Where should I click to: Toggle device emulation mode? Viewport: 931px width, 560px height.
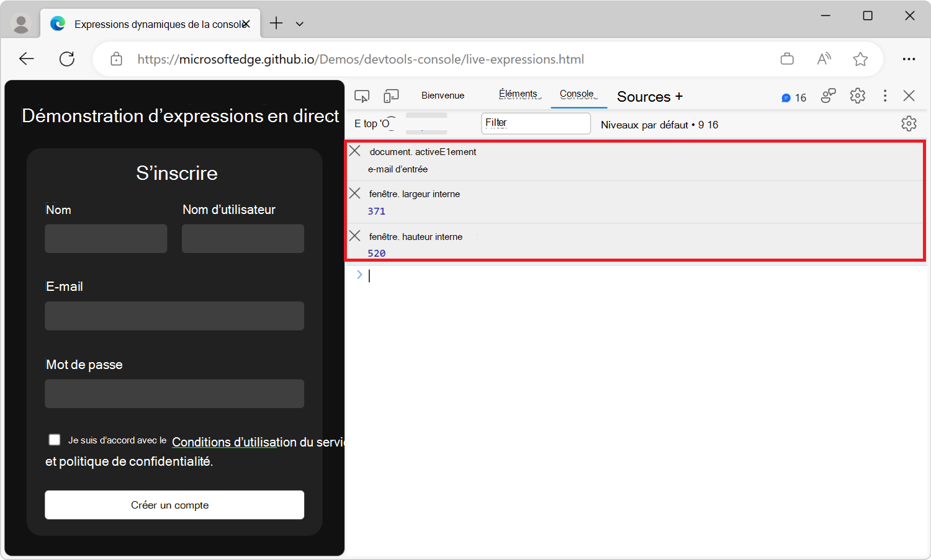pyautogui.click(x=391, y=96)
